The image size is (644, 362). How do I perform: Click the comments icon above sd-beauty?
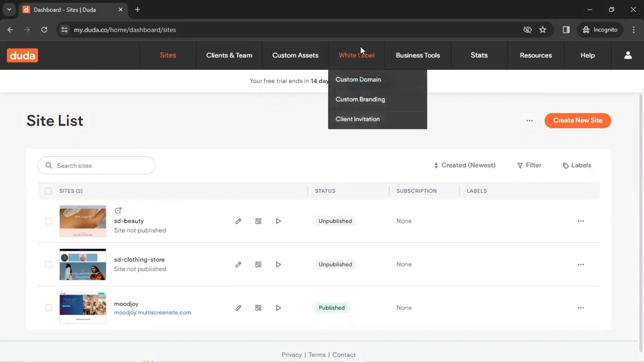[118, 210]
